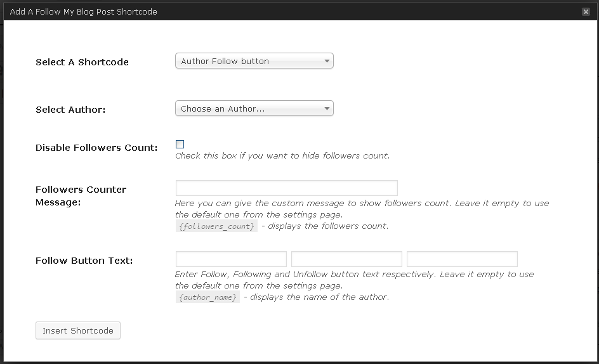The image size is (599, 364).
Task: Click the Select Author label
Action: 70,110
